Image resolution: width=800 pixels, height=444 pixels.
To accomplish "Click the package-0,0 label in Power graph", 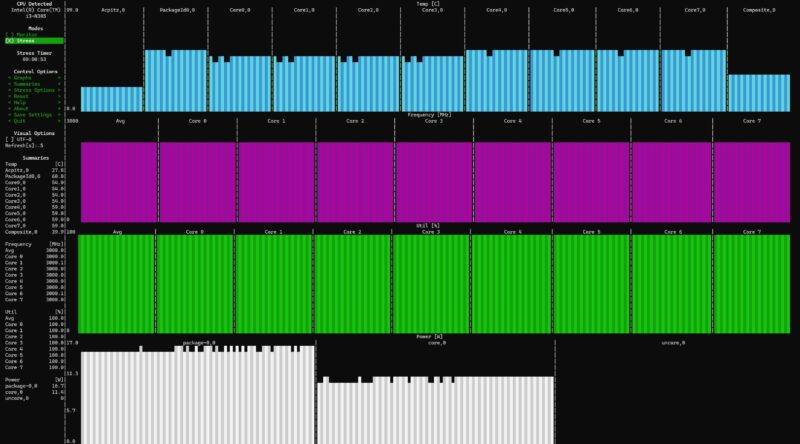I will pos(199,343).
